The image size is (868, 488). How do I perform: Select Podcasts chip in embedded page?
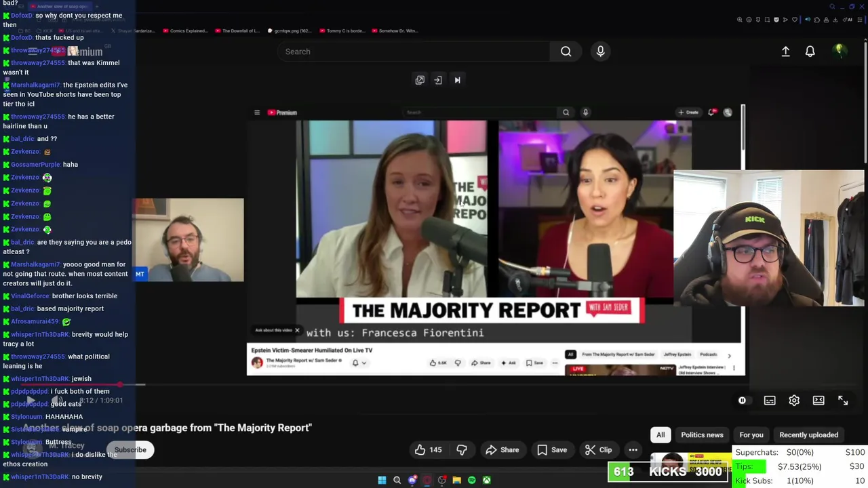pos(708,354)
